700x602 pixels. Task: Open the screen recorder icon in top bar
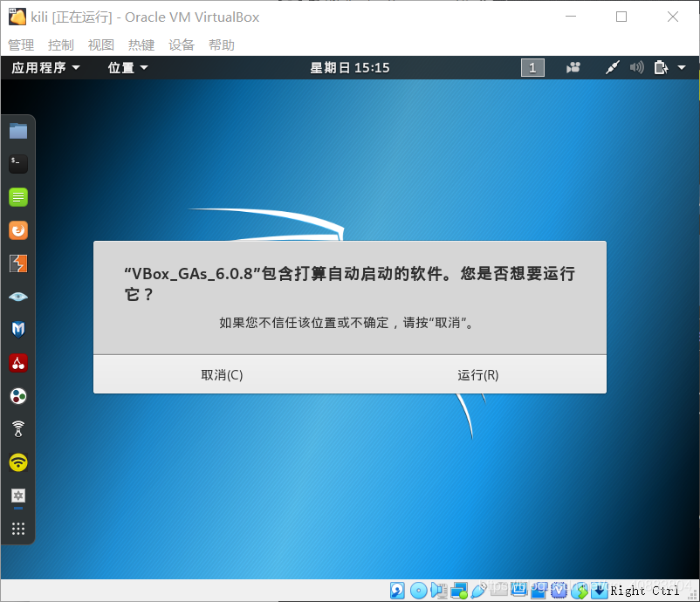click(x=573, y=68)
